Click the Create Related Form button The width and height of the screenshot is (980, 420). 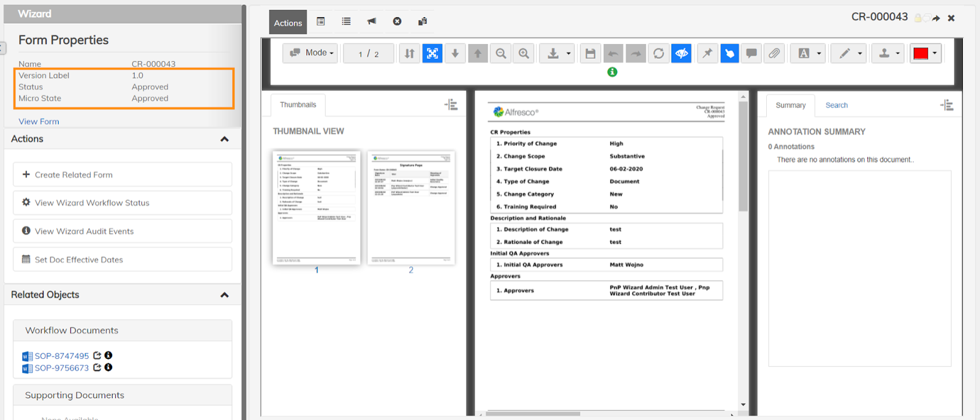point(123,174)
